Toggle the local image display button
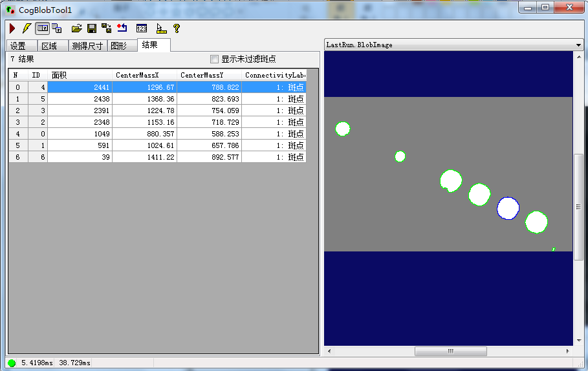 [42, 28]
